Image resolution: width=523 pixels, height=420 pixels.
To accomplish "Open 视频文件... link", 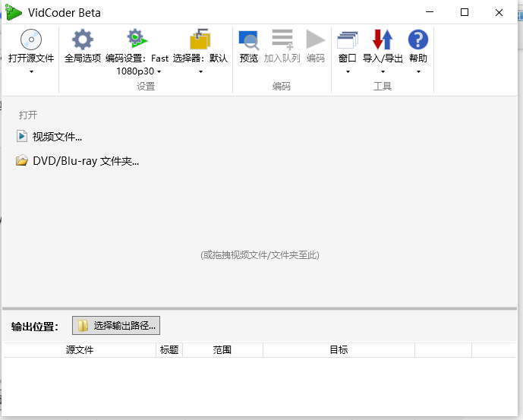I will point(57,137).
